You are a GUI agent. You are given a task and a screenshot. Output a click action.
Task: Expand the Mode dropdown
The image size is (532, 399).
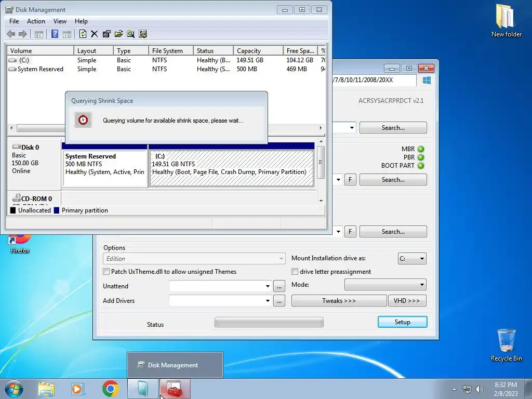385,284
